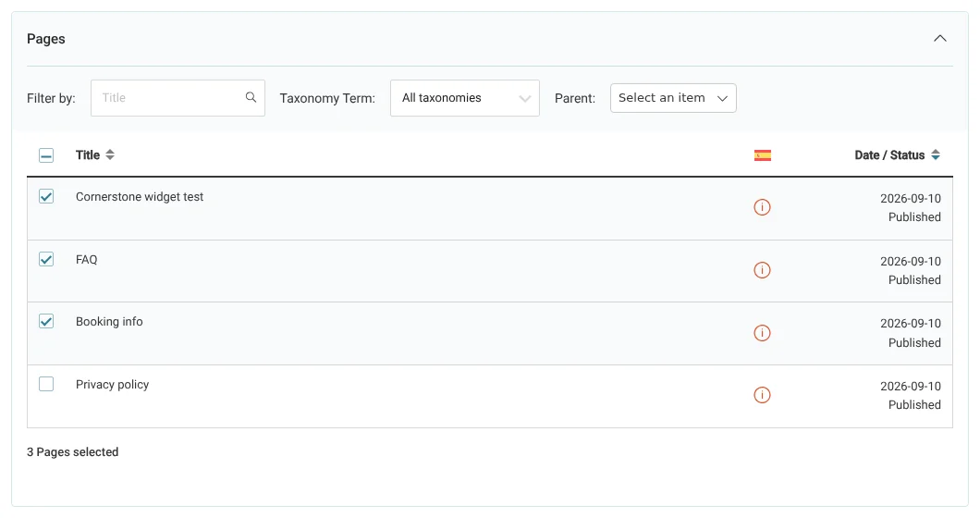Open translation info icon for Privacy policy row
The image size is (980, 518).
tap(762, 395)
